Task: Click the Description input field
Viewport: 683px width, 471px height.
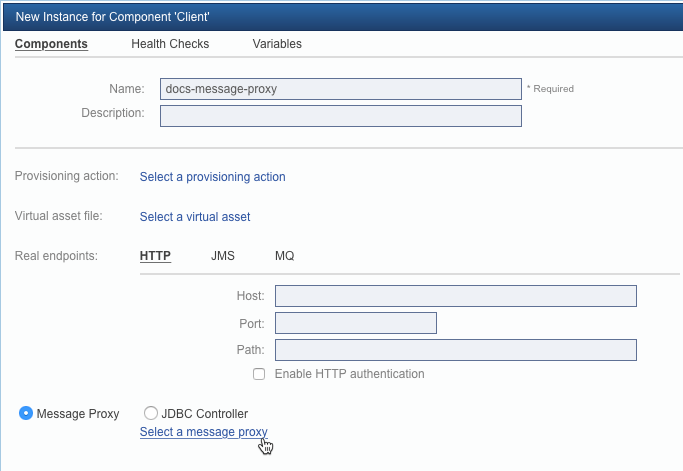Action: coord(341,116)
